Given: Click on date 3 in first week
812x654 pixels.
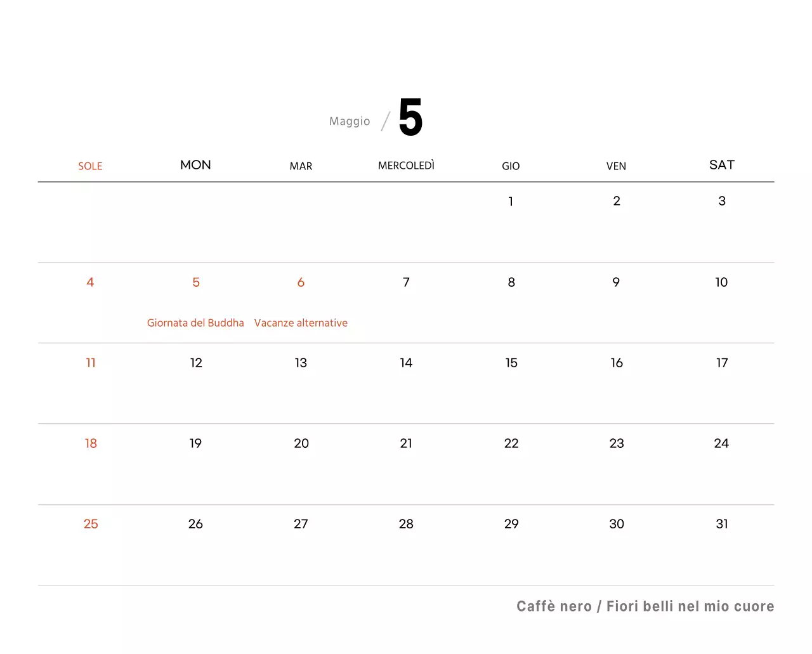Looking at the screenshot, I should coord(721,201).
